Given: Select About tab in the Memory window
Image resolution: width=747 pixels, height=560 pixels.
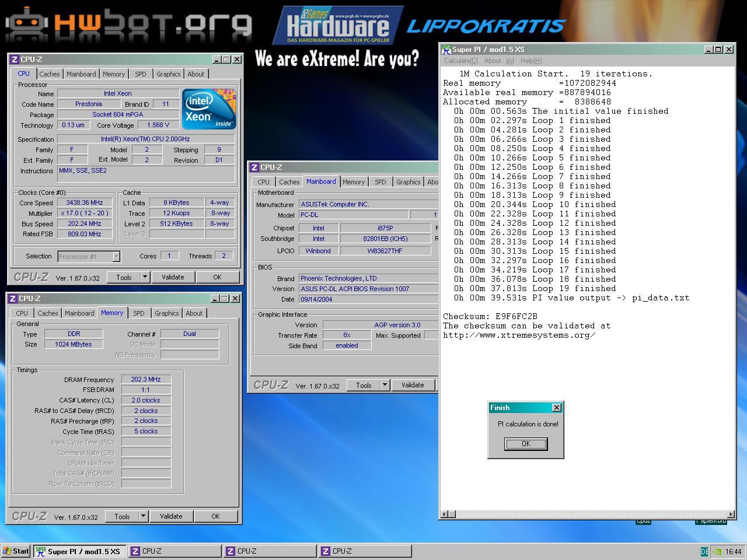Looking at the screenshot, I should pos(194,313).
